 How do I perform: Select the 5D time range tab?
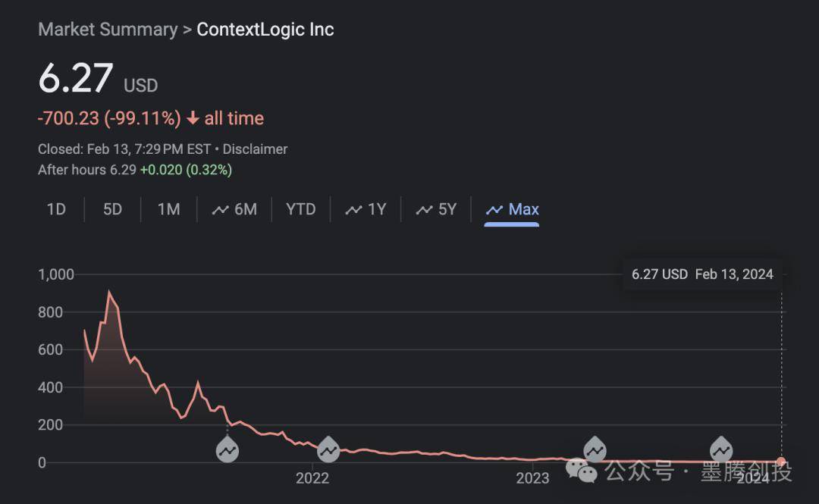pyautogui.click(x=112, y=209)
